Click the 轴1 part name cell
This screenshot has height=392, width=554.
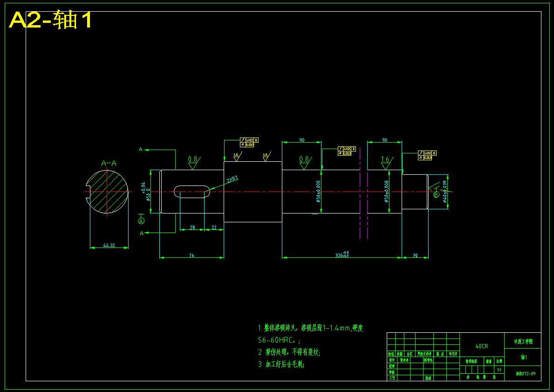pos(523,357)
